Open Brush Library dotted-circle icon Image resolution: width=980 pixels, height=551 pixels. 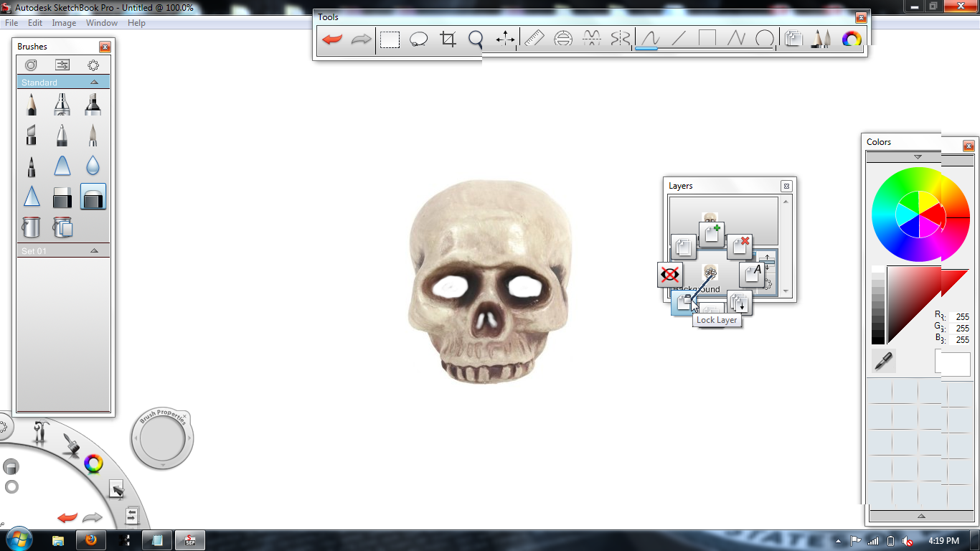93,65
